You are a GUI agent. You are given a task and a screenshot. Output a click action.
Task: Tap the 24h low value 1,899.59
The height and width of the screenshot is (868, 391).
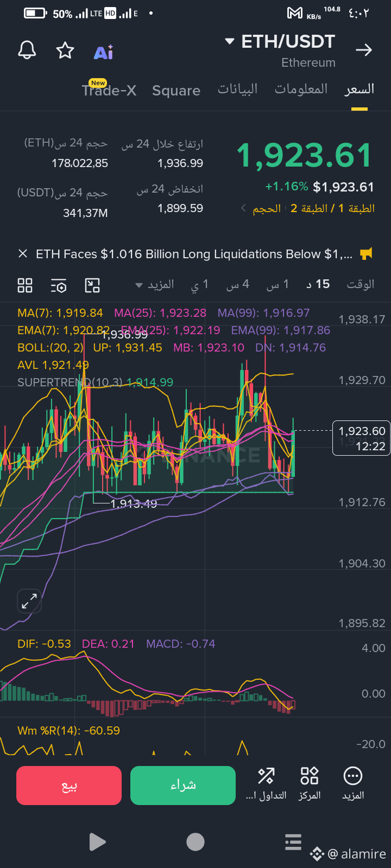tap(180, 208)
